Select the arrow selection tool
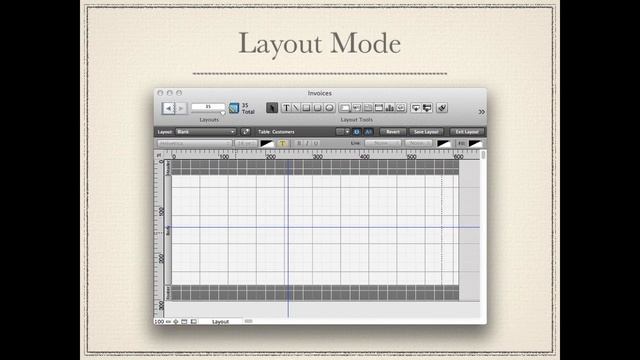The height and width of the screenshot is (360, 640). pos(272,108)
